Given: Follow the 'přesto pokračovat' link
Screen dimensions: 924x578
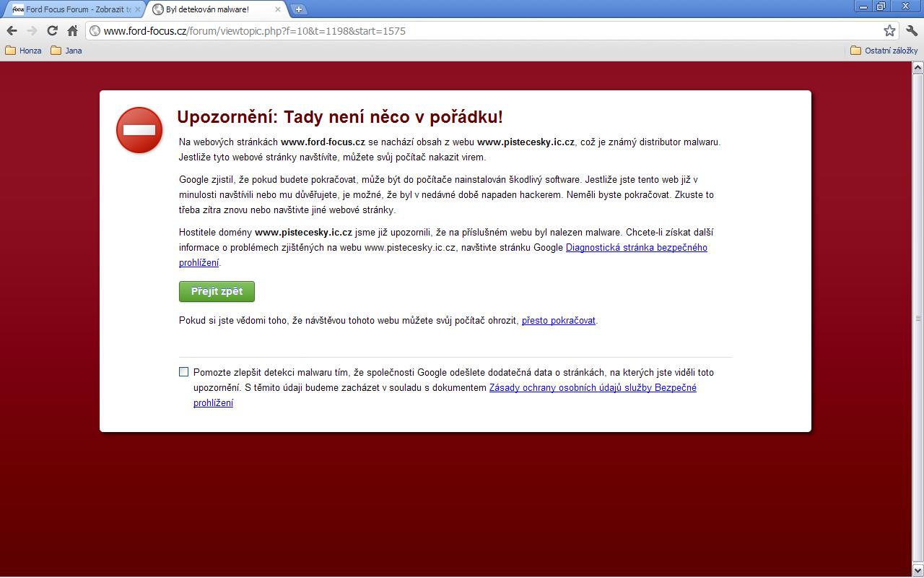Looking at the screenshot, I should point(558,321).
